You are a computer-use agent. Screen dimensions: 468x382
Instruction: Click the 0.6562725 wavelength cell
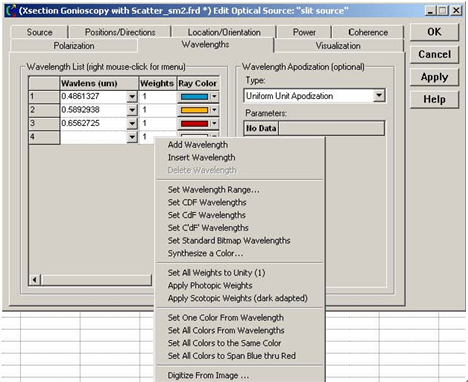pyautogui.click(x=94, y=123)
